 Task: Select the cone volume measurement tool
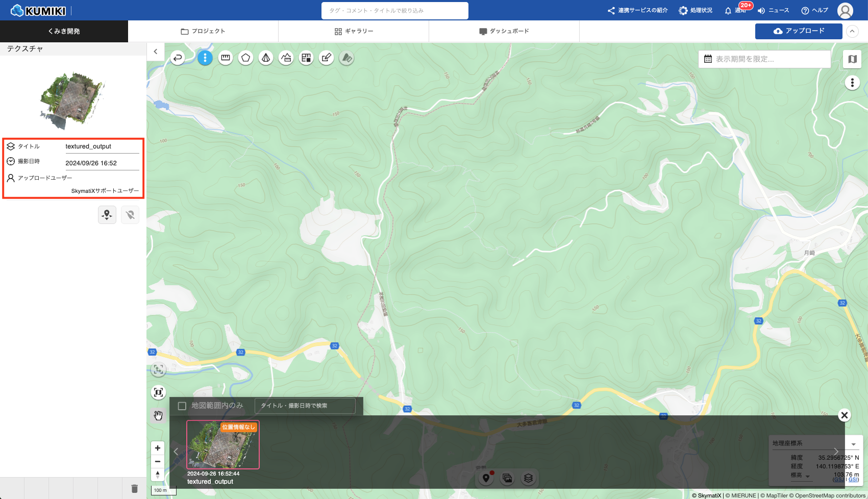click(x=266, y=58)
